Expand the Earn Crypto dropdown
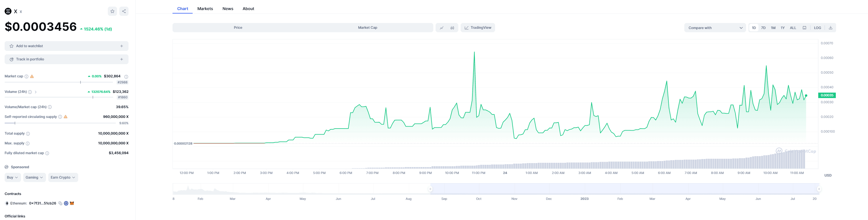This screenshot has width=868, height=220. pyautogui.click(x=63, y=177)
